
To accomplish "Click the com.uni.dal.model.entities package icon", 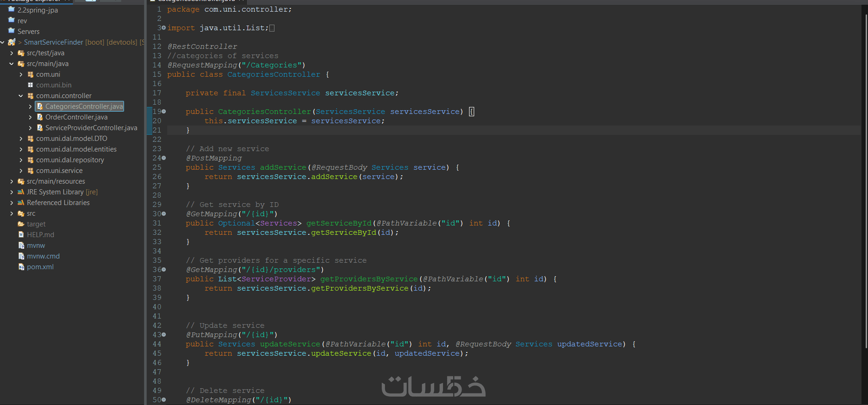I will tap(30, 149).
